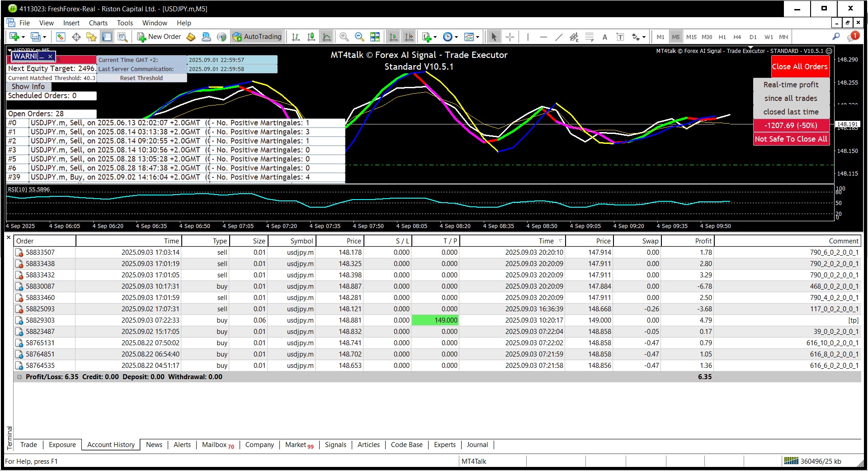Open the indicators list dropdown arrow
The width and height of the screenshot is (868, 471).
435,37
